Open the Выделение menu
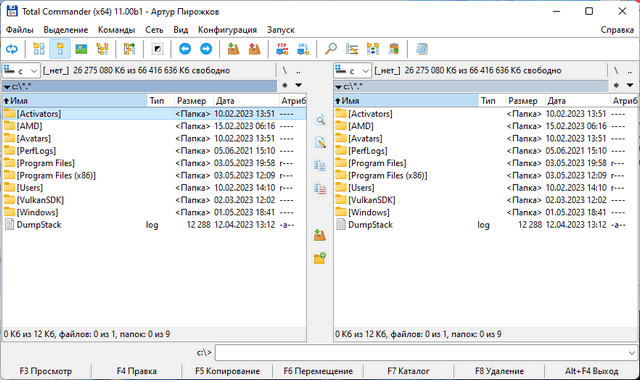The image size is (640, 380). (x=66, y=30)
